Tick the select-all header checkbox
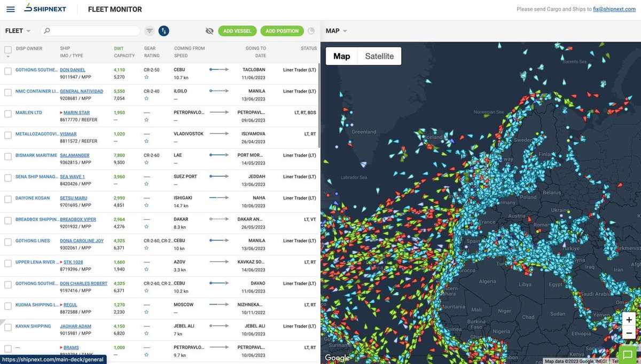 point(8,50)
